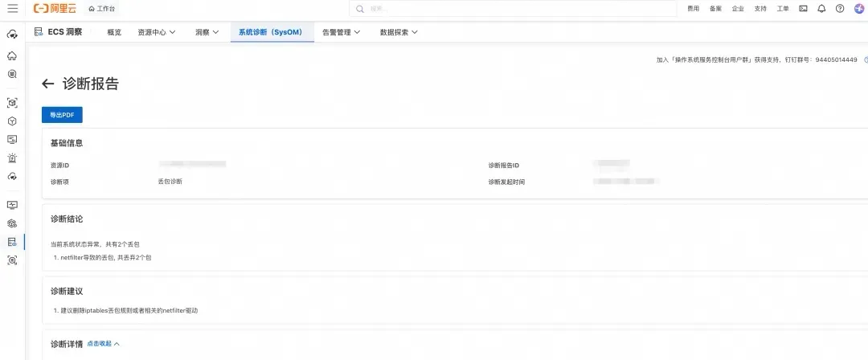Open the help question-mark icon
The image size is (868, 360).
tap(840, 8)
